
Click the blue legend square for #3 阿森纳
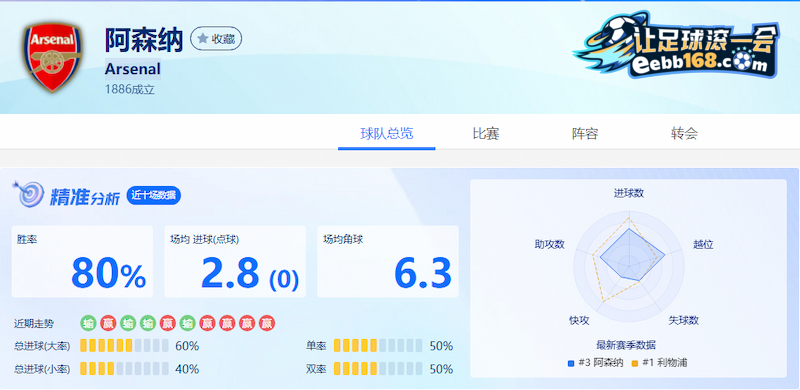click(571, 363)
